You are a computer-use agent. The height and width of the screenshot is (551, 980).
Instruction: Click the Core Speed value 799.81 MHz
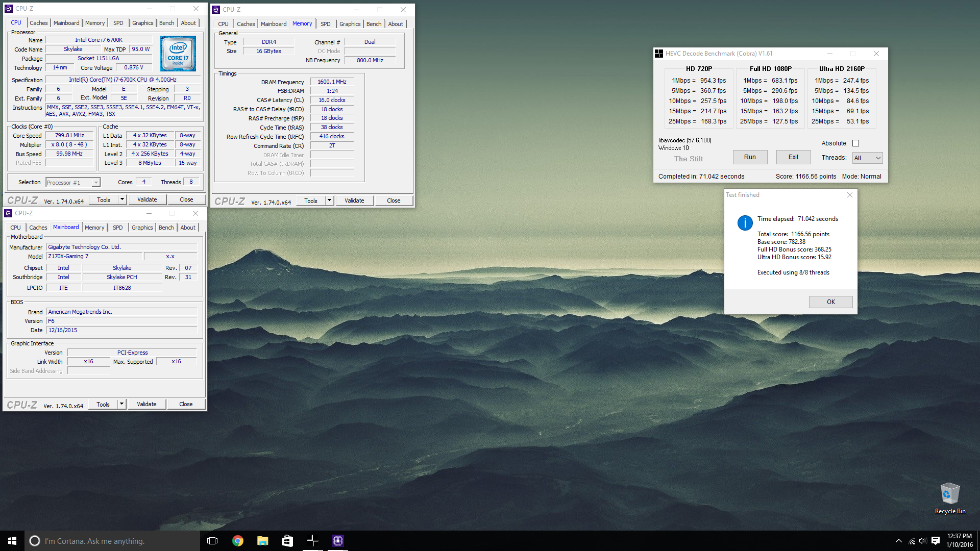click(x=70, y=136)
